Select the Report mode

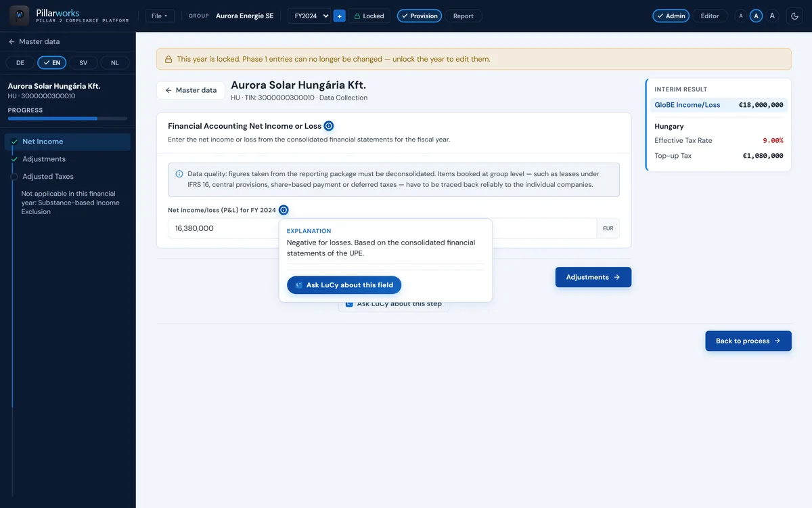point(464,16)
